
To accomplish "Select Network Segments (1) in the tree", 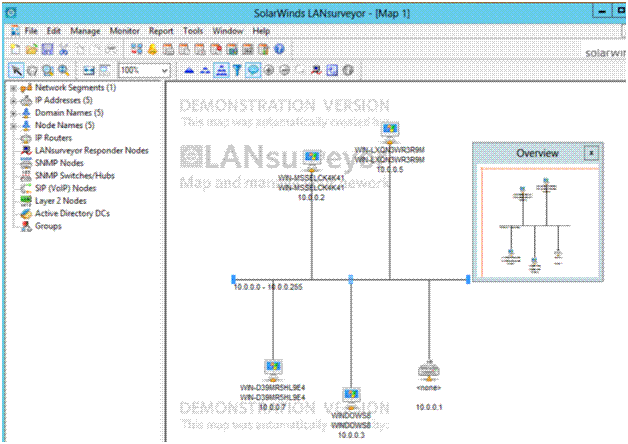I will tap(75, 88).
